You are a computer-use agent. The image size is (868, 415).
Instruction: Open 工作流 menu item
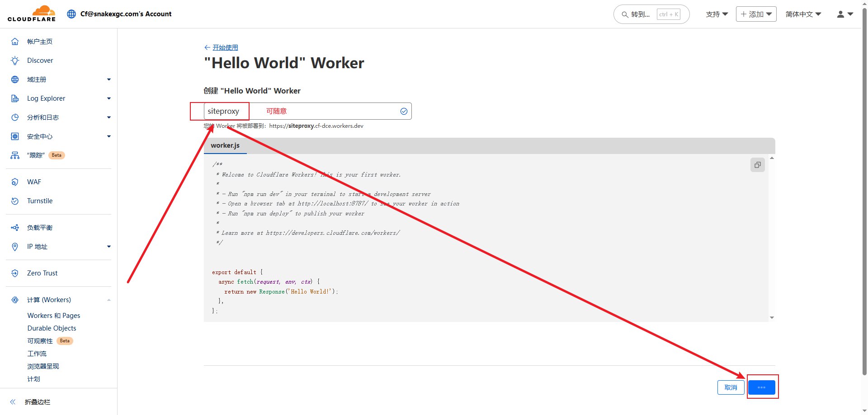(37, 354)
